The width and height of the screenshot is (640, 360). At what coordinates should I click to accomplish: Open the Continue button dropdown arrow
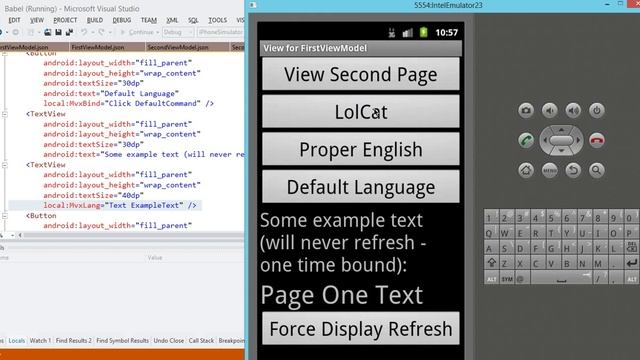[158, 32]
